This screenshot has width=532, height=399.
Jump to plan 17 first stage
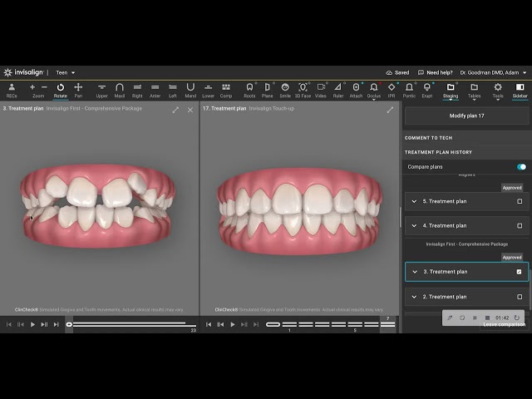point(209,324)
